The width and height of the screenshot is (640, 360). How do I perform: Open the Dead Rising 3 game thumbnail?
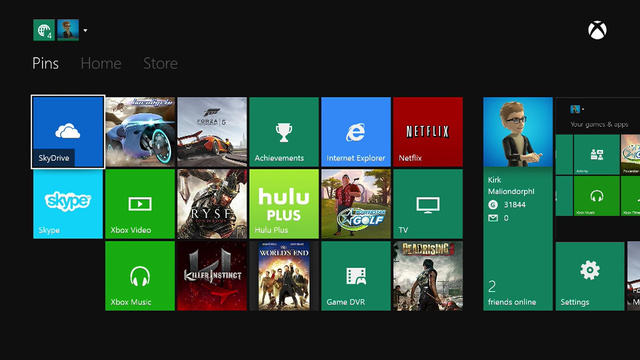point(428,276)
